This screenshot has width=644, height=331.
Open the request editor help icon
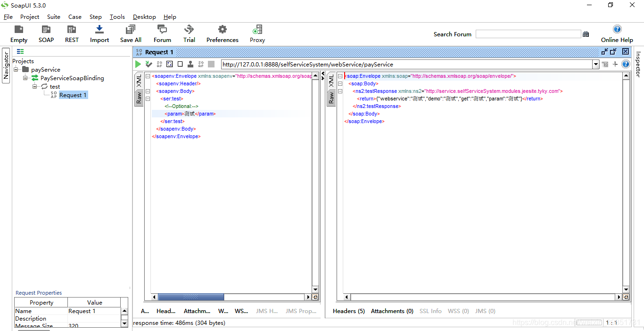point(626,64)
